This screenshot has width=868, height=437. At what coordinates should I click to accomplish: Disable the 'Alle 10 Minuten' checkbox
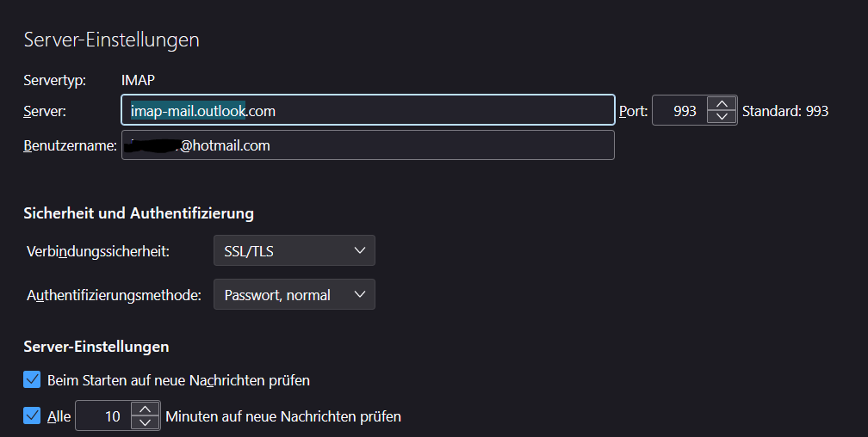33,416
